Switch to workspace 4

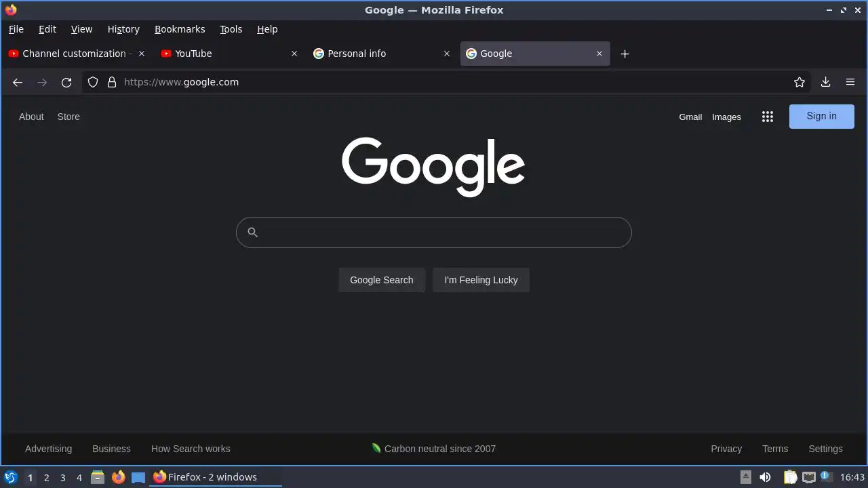click(79, 477)
